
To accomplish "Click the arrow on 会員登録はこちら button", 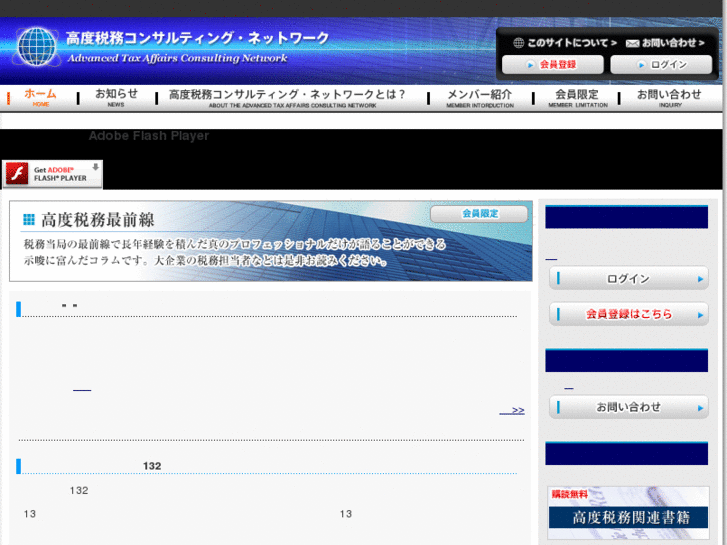I will 700,315.
